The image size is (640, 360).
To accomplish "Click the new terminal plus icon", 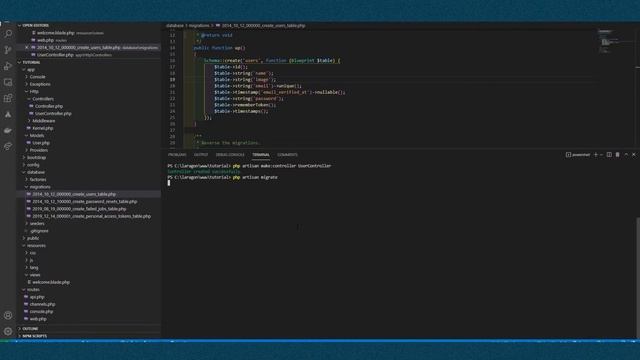I will (596, 155).
